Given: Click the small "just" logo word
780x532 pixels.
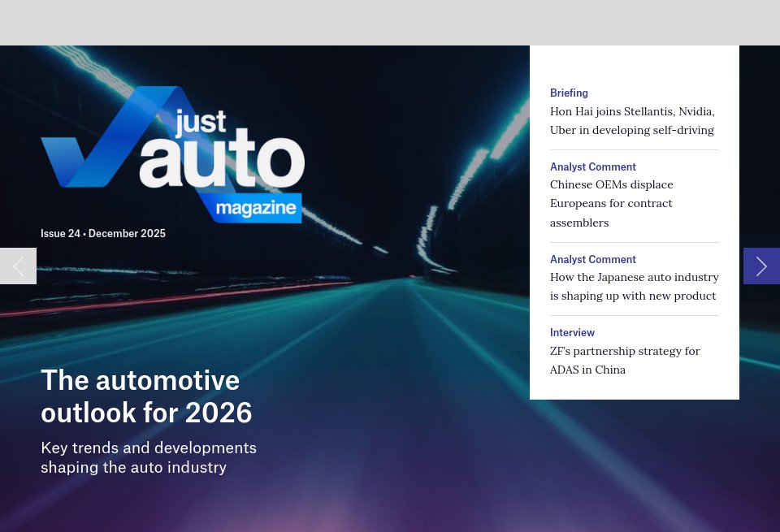Looking at the screenshot, I should point(200,123).
